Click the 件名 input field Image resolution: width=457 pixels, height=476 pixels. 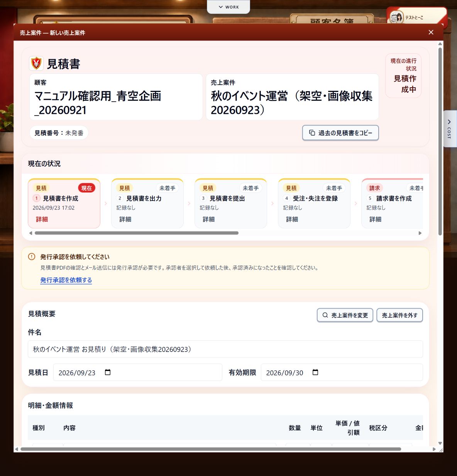pos(225,349)
